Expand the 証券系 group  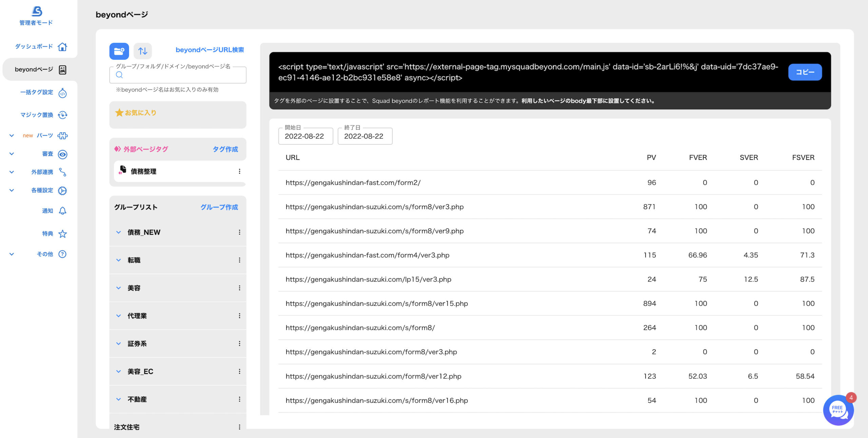tap(118, 343)
